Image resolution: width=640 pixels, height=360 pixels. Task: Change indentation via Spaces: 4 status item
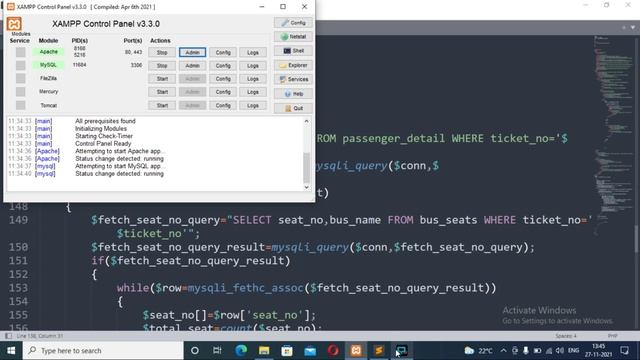[x=566, y=336]
